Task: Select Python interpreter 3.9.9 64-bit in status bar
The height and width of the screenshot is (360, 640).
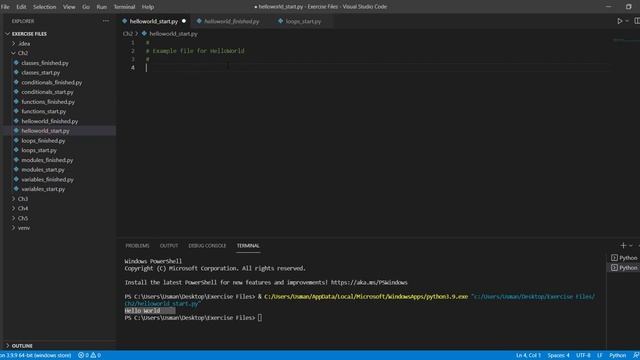Action: click(x=36, y=356)
